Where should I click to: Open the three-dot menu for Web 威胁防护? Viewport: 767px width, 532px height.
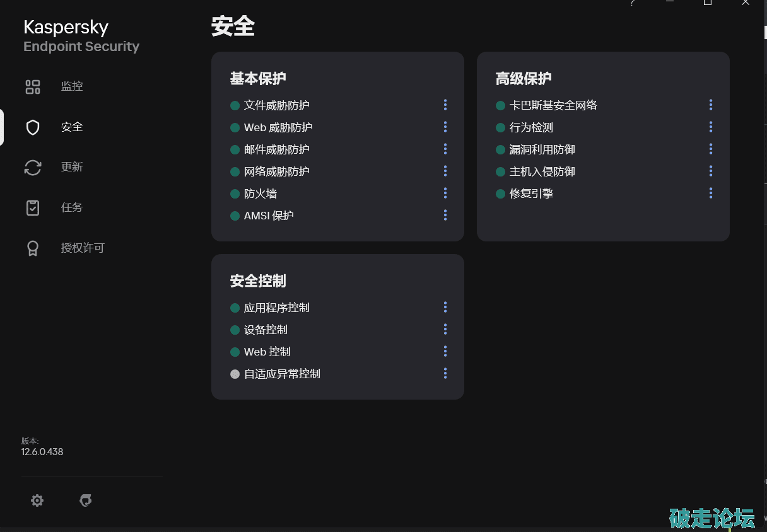click(x=445, y=127)
